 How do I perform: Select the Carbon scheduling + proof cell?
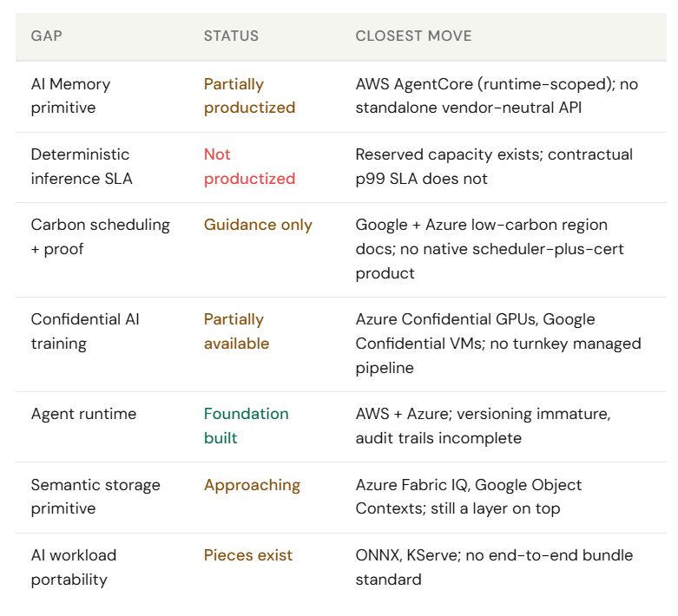coord(101,237)
